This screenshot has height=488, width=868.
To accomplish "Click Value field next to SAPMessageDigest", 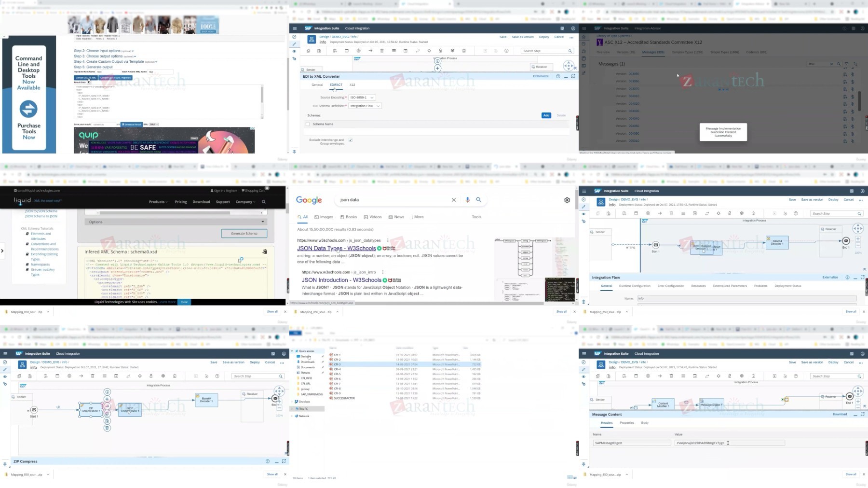I will click(730, 443).
